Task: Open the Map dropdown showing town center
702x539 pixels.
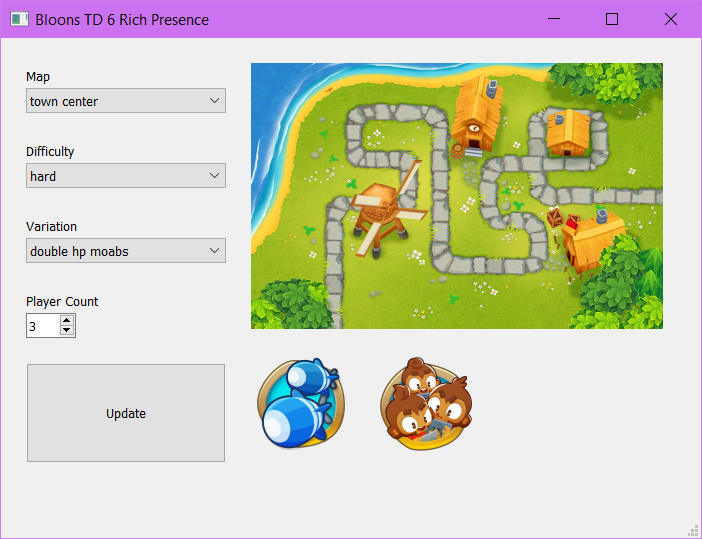Action: 126,101
